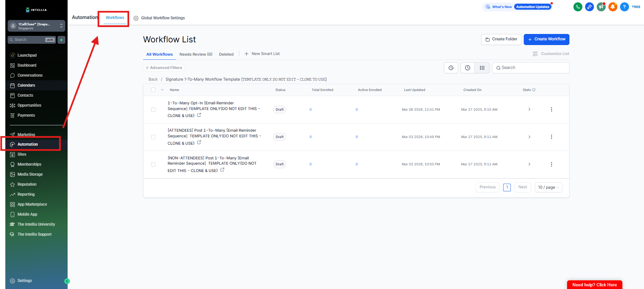Image resolution: width=644 pixels, height=289 pixels.
Task: Check the 1-To-Many Opt-In workflow checkbox
Action: [154, 110]
